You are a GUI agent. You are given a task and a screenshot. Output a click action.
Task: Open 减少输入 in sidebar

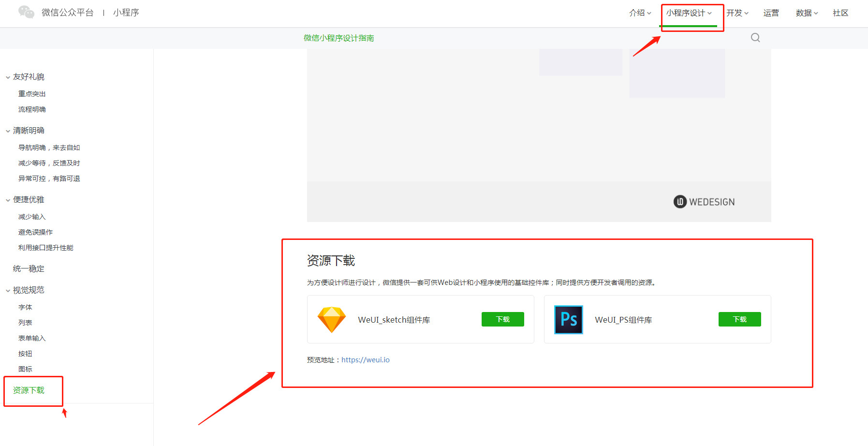(32, 217)
